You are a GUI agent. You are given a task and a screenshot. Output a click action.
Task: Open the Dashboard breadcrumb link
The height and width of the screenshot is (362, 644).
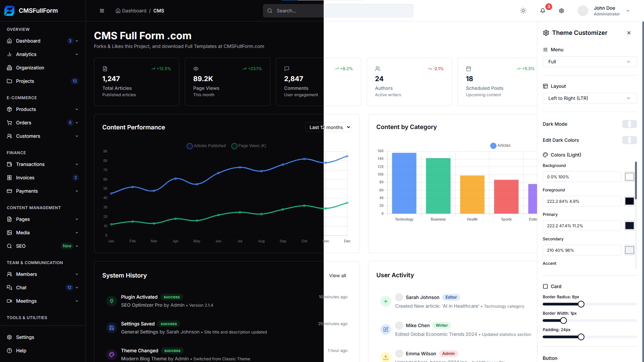coord(134,11)
